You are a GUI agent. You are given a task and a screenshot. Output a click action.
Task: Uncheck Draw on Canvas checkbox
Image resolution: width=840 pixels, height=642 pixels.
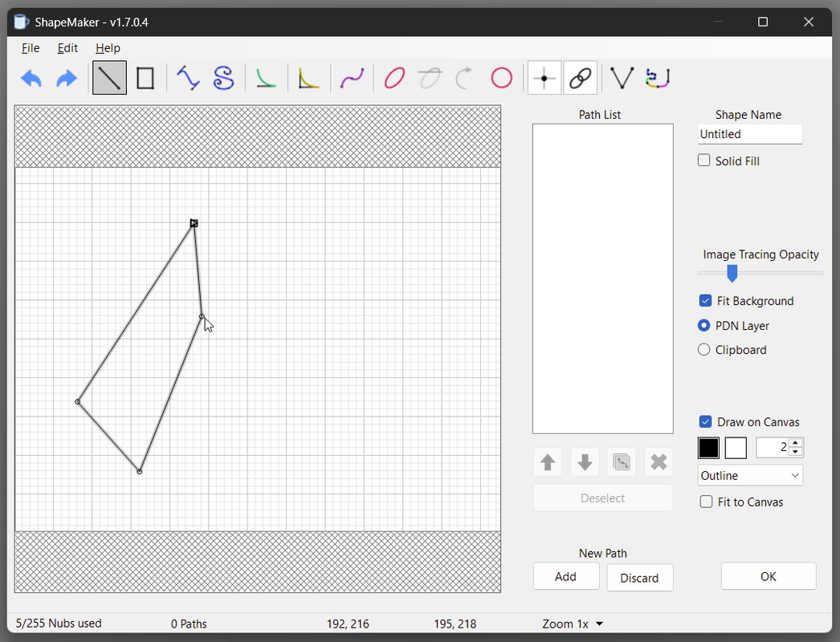pyautogui.click(x=706, y=421)
